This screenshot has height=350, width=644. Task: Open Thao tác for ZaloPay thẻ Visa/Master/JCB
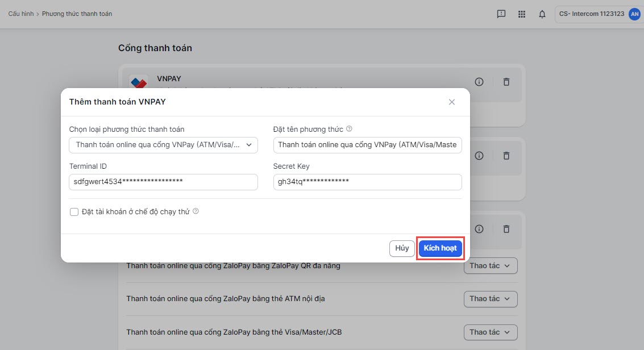pos(491,332)
